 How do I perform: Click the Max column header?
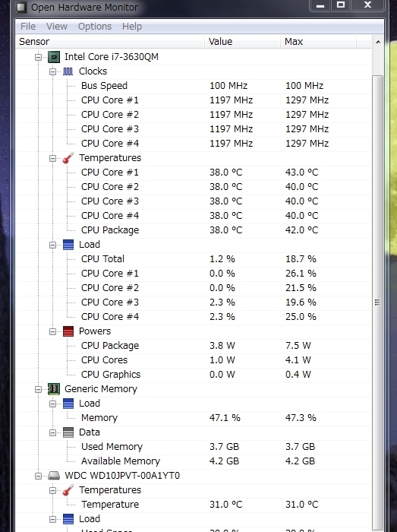coord(318,41)
